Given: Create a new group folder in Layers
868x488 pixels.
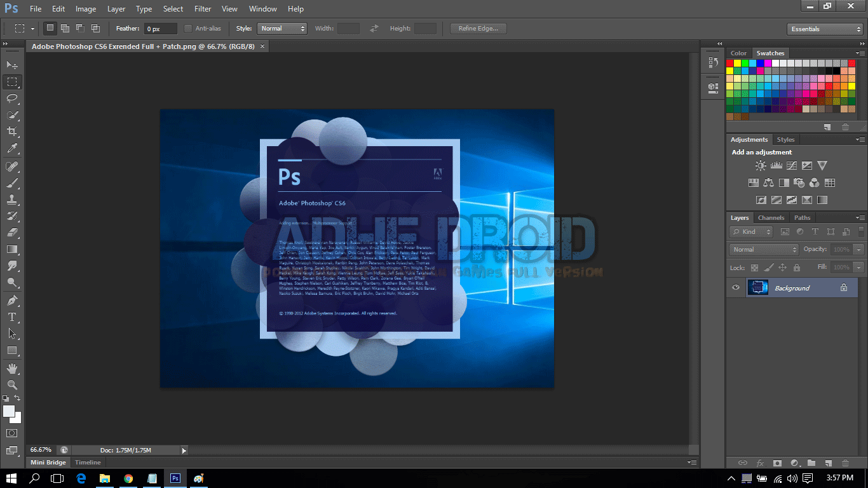Looking at the screenshot, I should [x=811, y=463].
